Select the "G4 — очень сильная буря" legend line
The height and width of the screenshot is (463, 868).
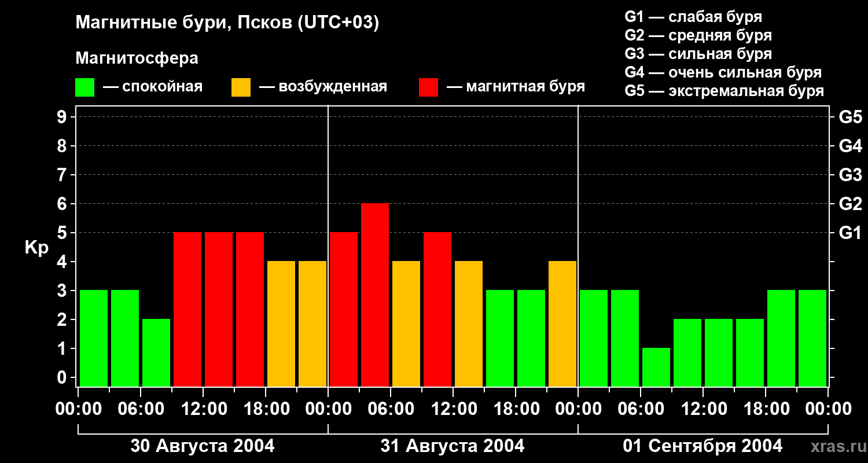(x=723, y=72)
